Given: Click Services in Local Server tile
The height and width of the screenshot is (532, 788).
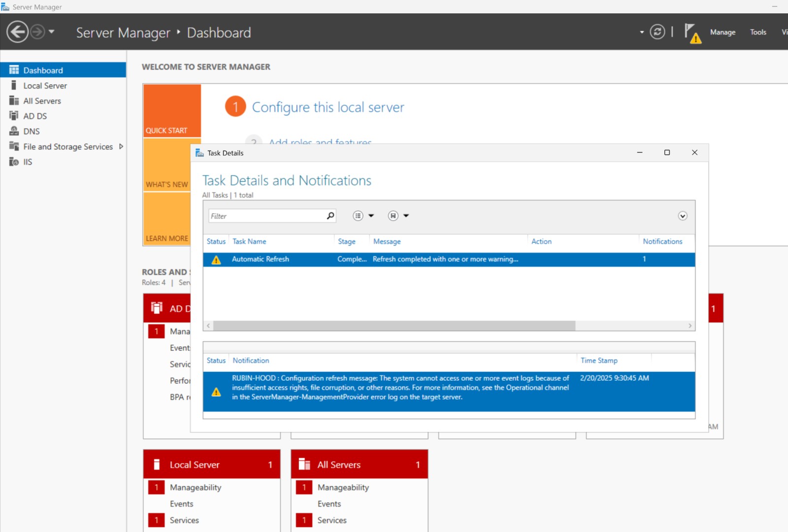Looking at the screenshot, I should point(184,520).
